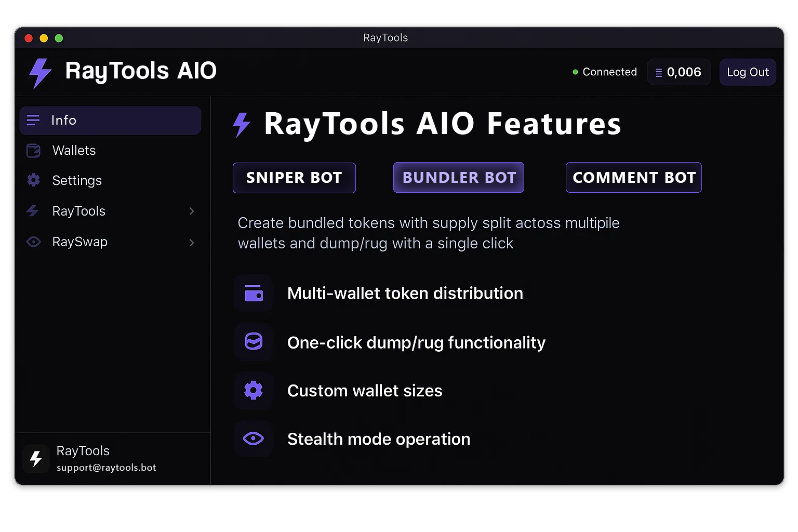Click the Multi-wallet token distribution text
The width and height of the screenshot is (798, 532).
tap(405, 294)
